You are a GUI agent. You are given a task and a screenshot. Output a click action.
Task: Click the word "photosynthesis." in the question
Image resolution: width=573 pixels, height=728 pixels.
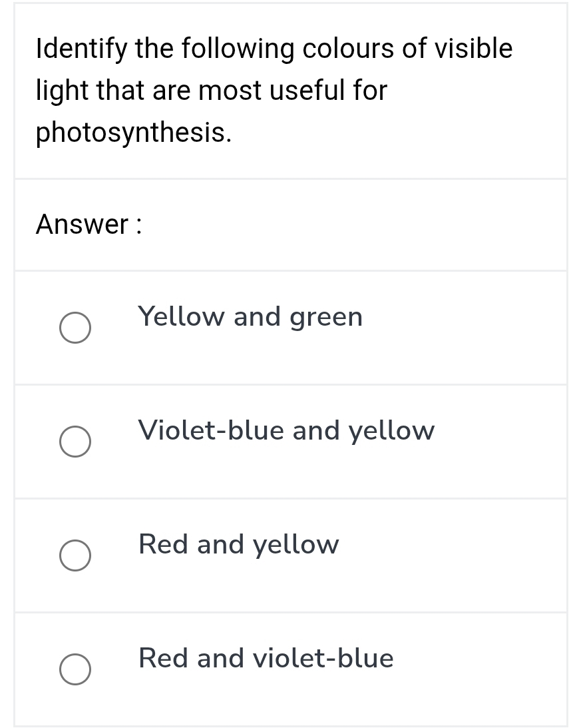coord(134,132)
